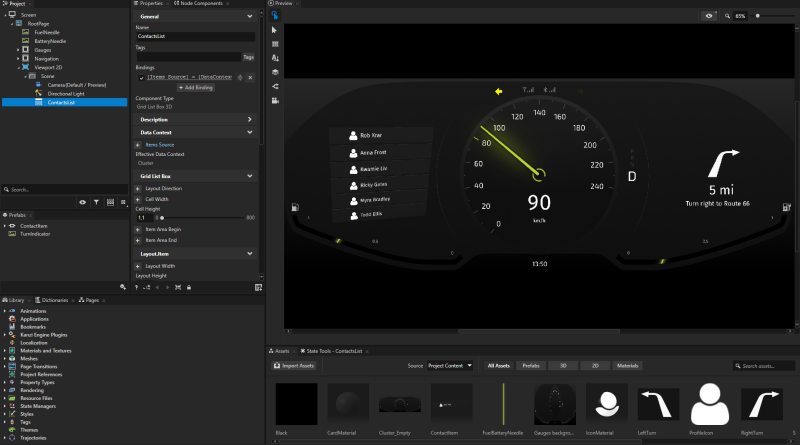800x445 pixels.
Task: Remove the Items Source binding
Action: 250,77
